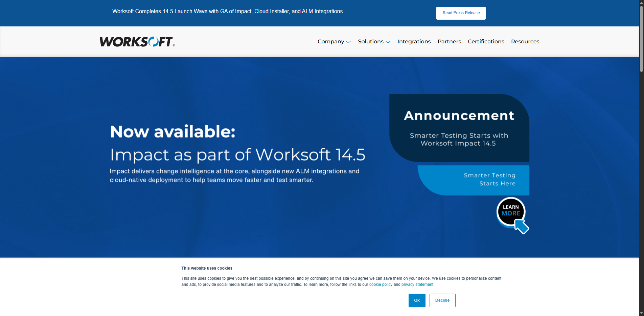This screenshot has width=644, height=316.
Task: Expand the Company menu chevron
Action: pos(348,42)
